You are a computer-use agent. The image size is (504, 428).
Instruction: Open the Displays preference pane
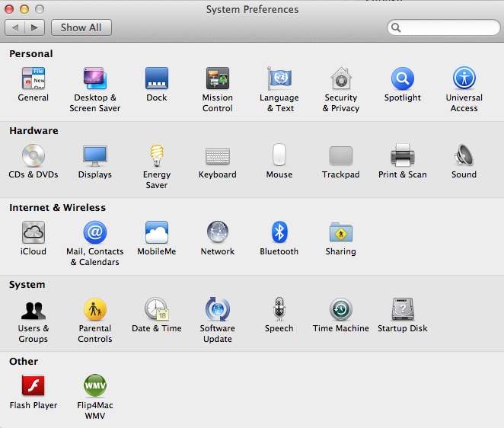tap(95, 156)
